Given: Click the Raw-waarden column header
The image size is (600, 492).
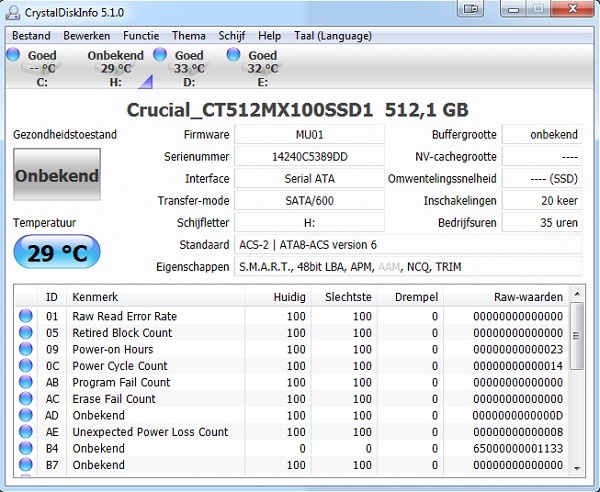Looking at the screenshot, I should 506,297.
